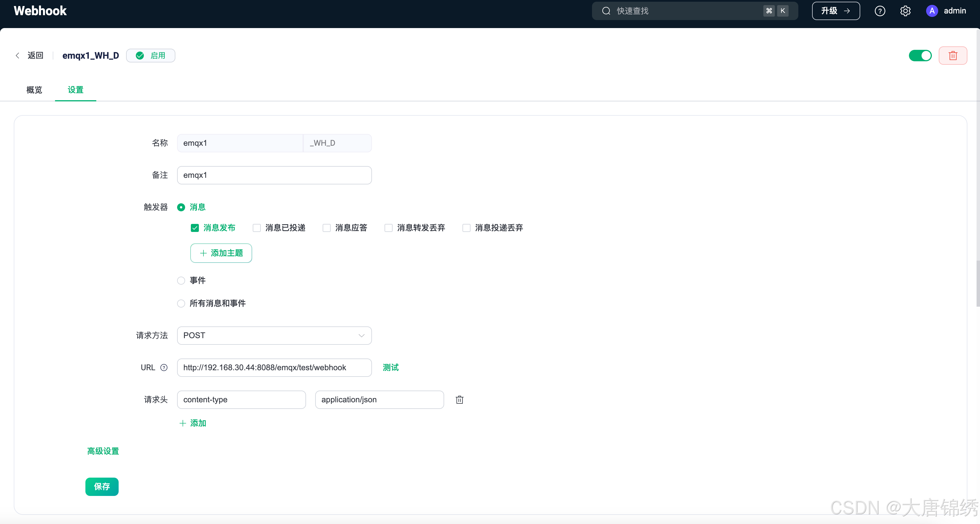Click the 保存 save button

coord(101,486)
